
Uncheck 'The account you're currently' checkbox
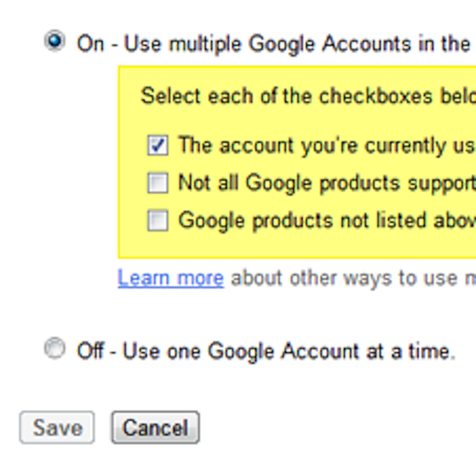[158, 145]
